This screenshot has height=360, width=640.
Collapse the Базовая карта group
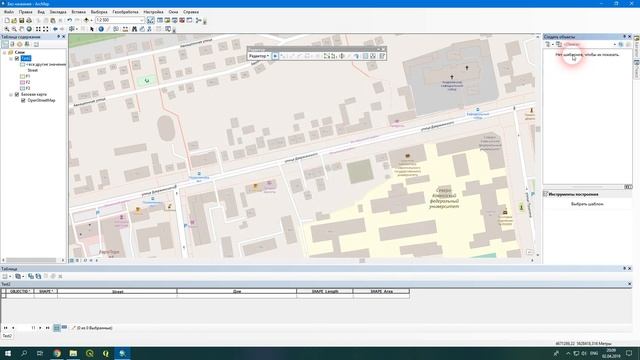tap(11, 94)
